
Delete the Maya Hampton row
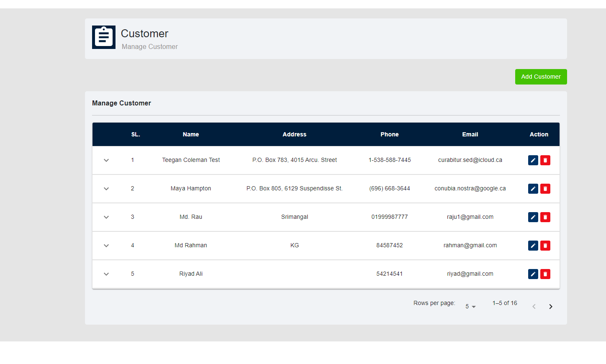click(x=545, y=189)
